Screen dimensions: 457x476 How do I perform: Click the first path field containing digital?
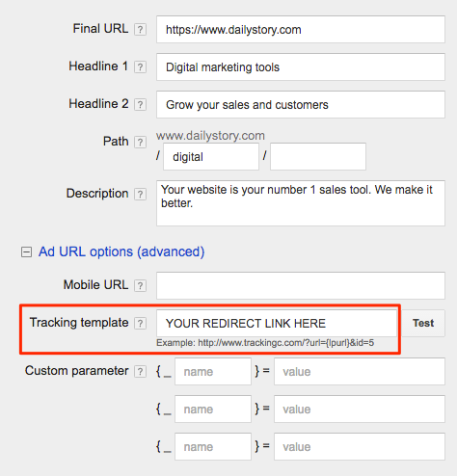tap(211, 157)
